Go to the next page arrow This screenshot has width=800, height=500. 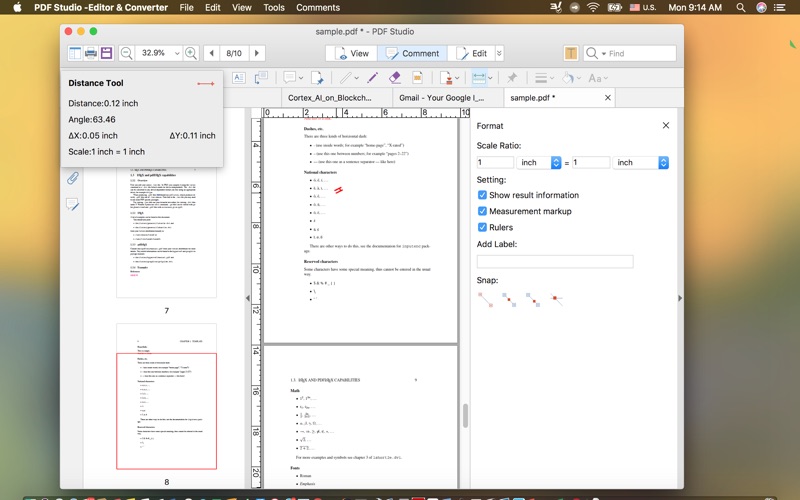click(257, 53)
